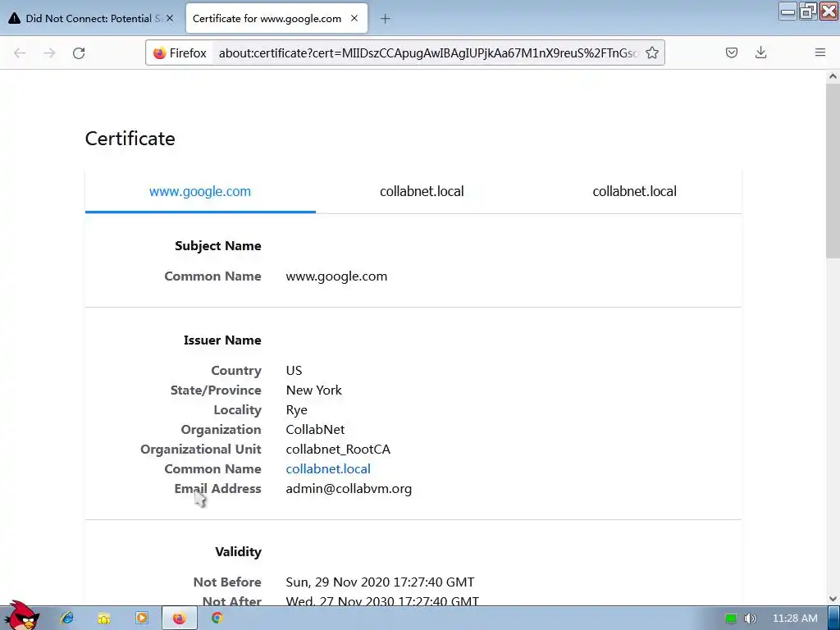This screenshot has width=840, height=630.
Task: Click the Country label
Action: pos(236,370)
